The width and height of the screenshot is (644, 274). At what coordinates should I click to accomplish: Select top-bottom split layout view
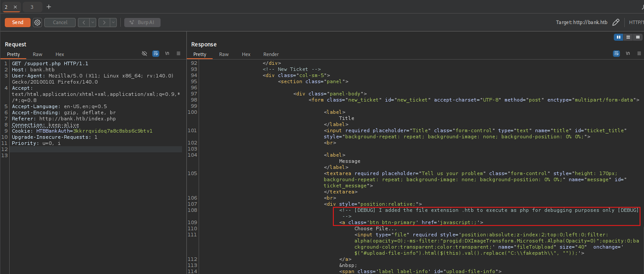coord(627,37)
